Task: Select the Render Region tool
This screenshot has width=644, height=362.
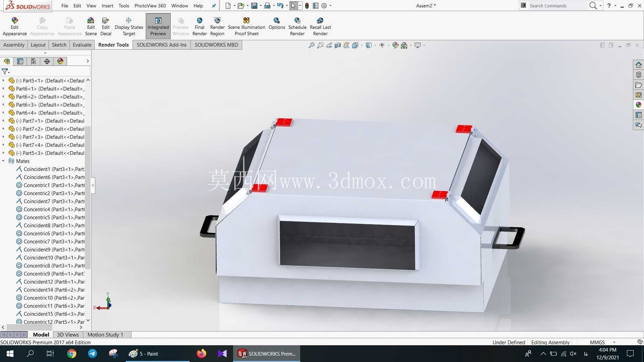Action: tap(217, 26)
